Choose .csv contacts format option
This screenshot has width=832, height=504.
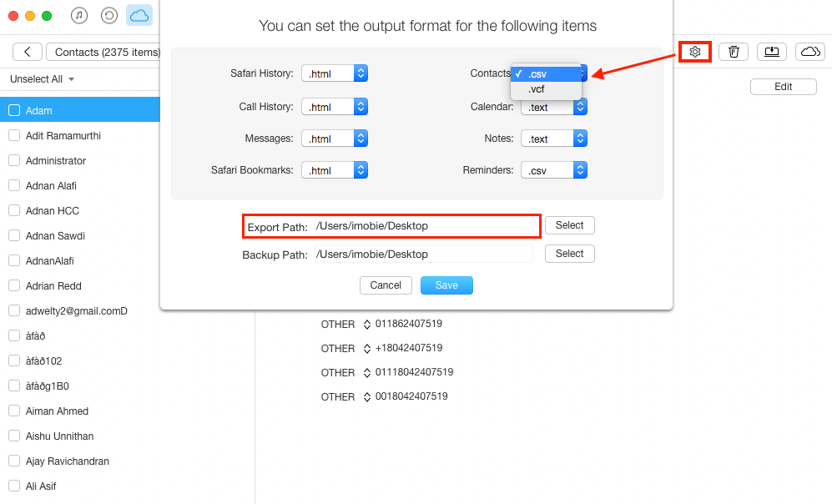point(546,73)
